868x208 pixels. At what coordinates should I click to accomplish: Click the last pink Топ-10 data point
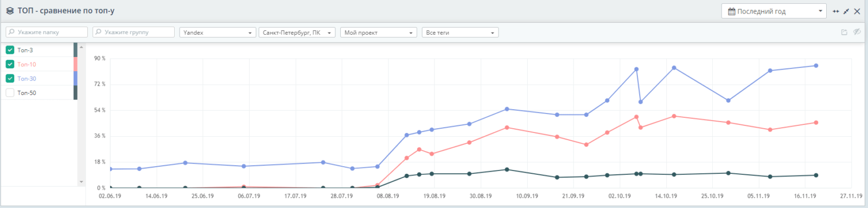point(816,123)
